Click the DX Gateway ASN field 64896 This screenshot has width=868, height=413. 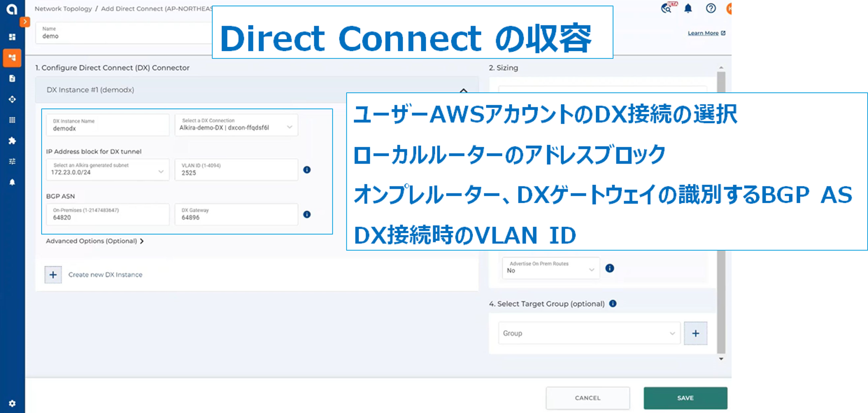(236, 214)
